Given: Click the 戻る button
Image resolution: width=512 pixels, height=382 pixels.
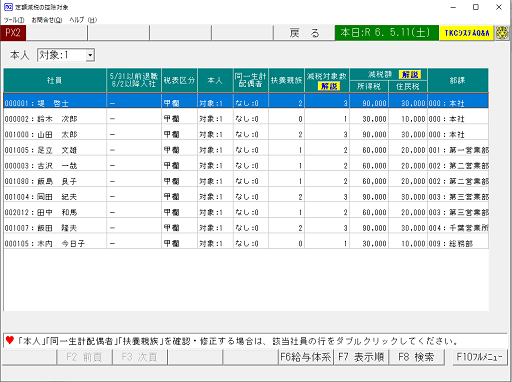Looking at the screenshot, I should tap(304, 33).
